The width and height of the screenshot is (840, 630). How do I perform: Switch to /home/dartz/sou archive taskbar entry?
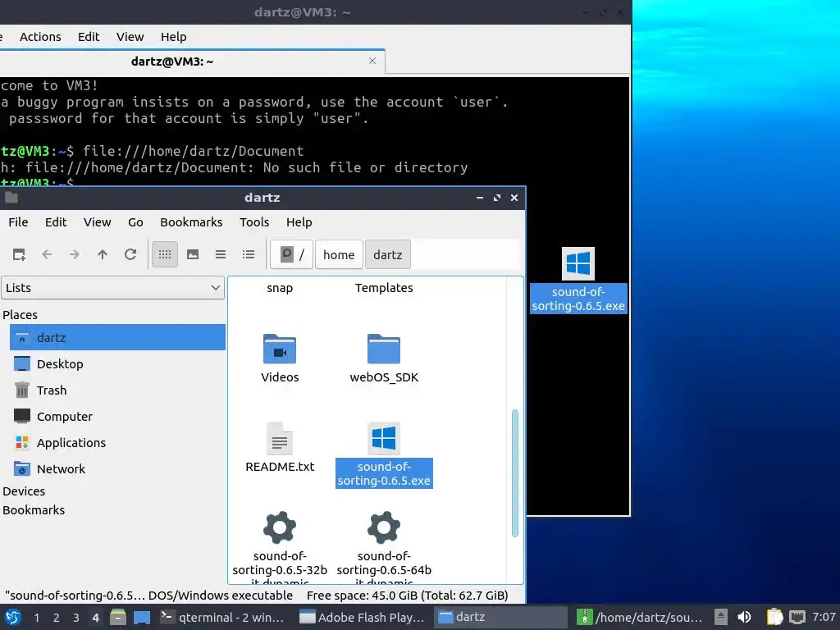tap(640, 617)
